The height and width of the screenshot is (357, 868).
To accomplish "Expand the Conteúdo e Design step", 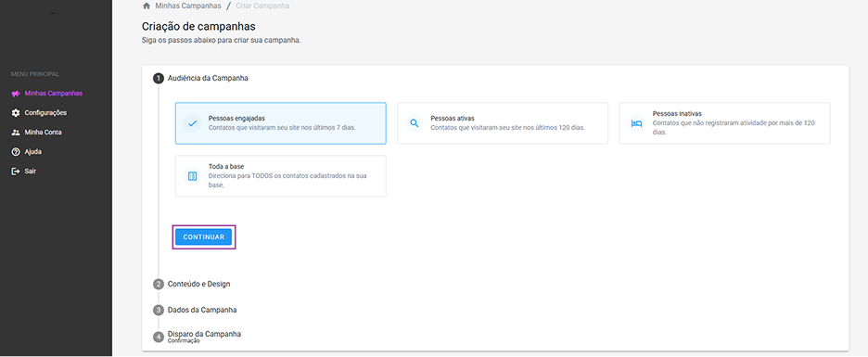I will (x=198, y=284).
